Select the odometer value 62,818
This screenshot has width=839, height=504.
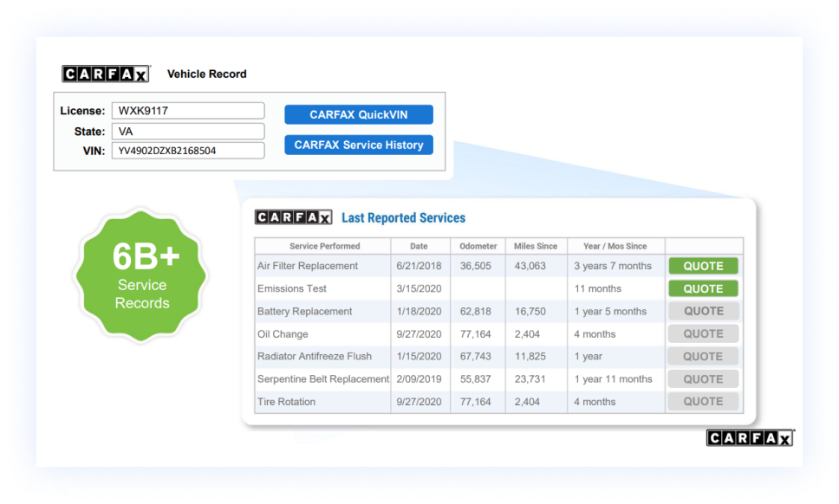tap(476, 311)
